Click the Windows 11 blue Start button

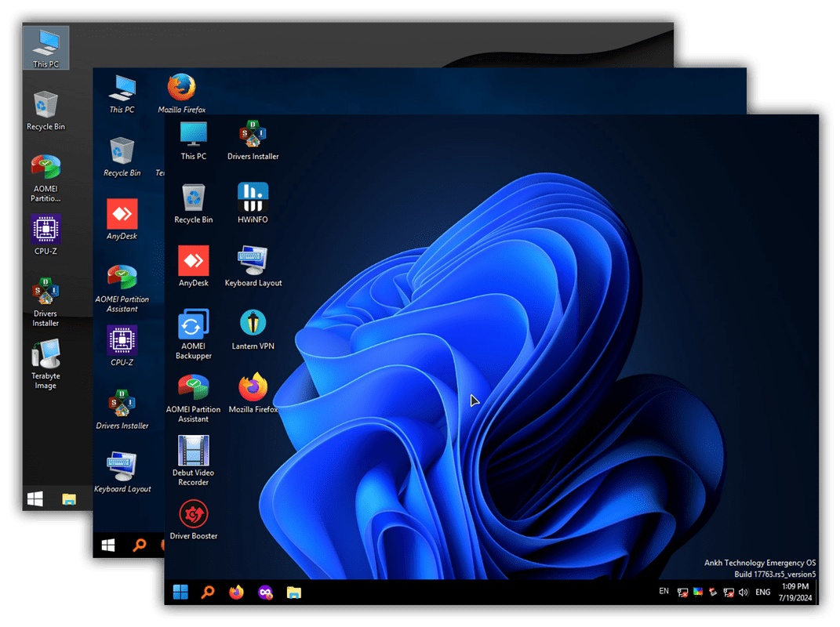pos(180,593)
